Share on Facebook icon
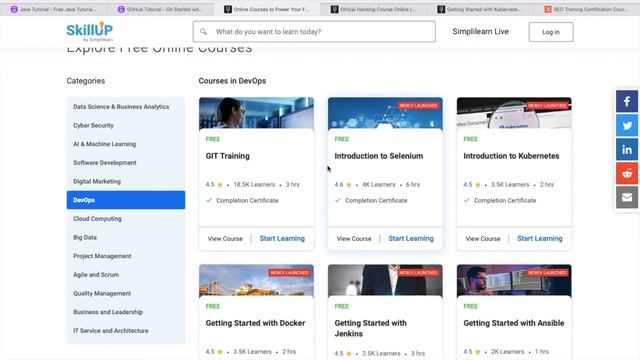This screenshot has width=640, height=360. pos(627,101)
